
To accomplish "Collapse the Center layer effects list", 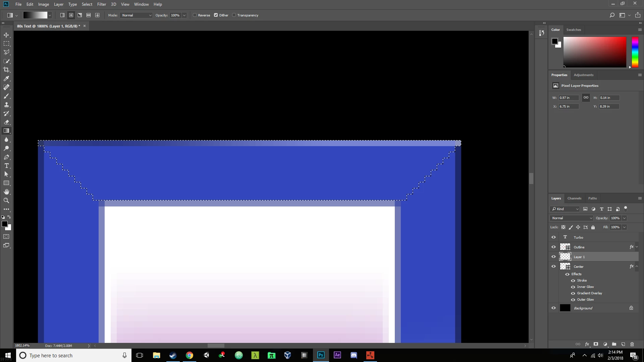I will point(637,266).
